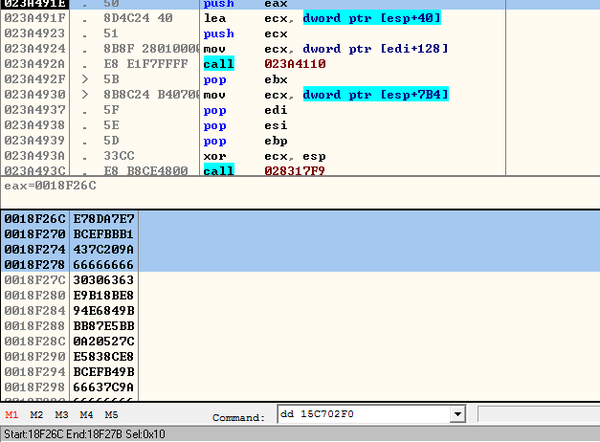Click dump value E5838CE8
Viewport: 600px width, 442px height.
104,356
